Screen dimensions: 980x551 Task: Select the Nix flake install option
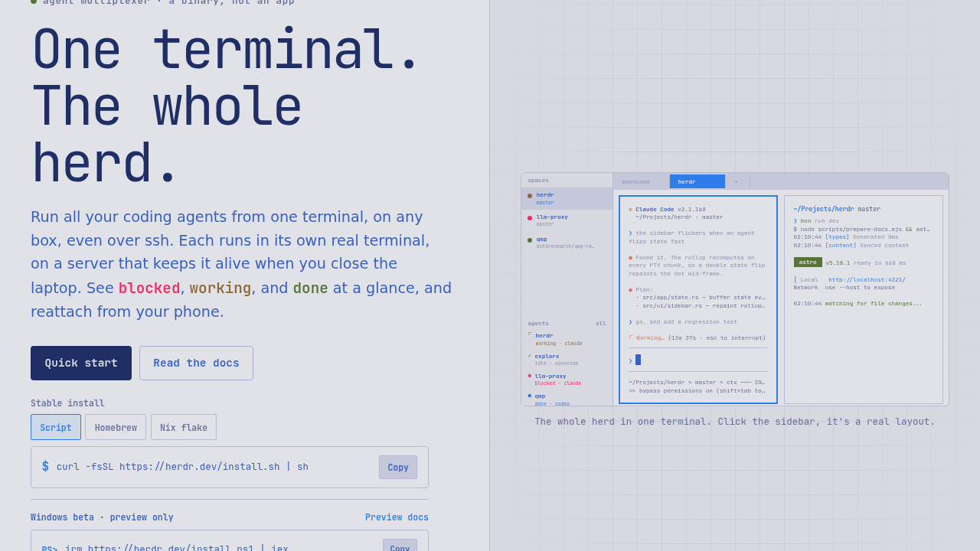coord(184,427)
